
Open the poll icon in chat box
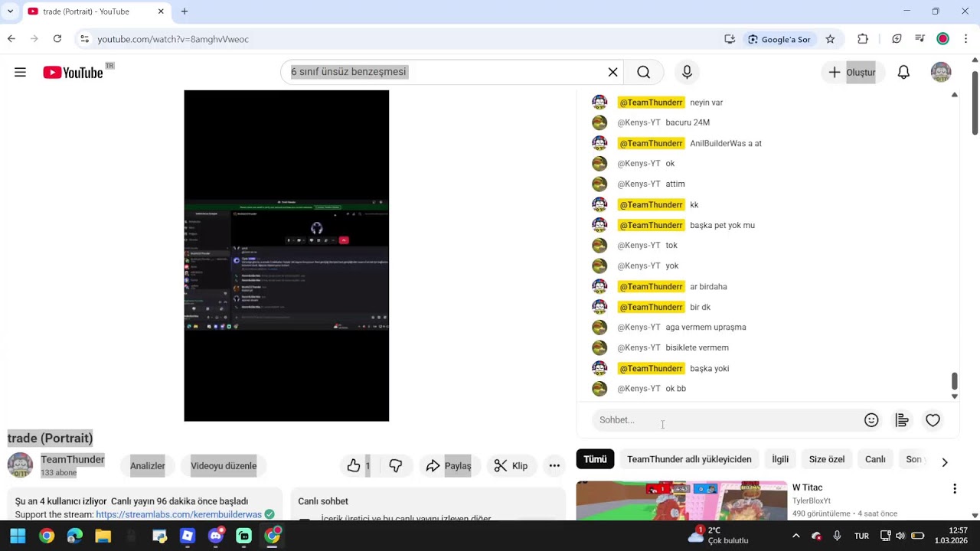click(x=902, y=420)
